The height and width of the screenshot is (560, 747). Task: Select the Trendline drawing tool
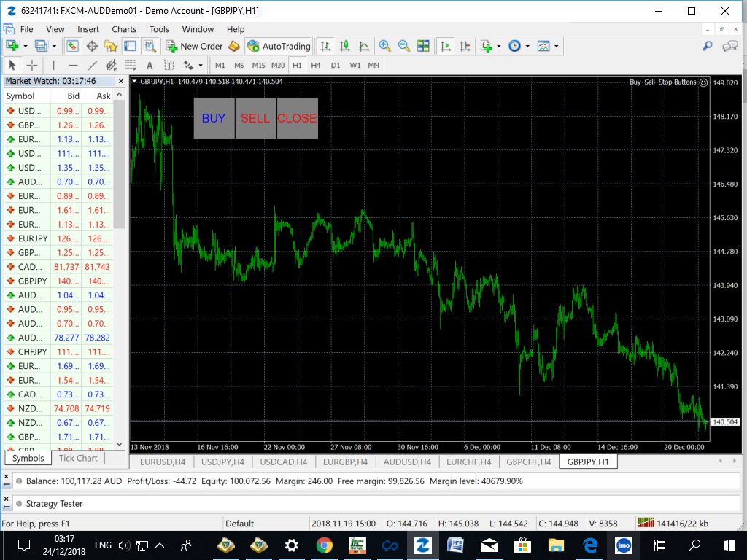click(x=93, y=65)
